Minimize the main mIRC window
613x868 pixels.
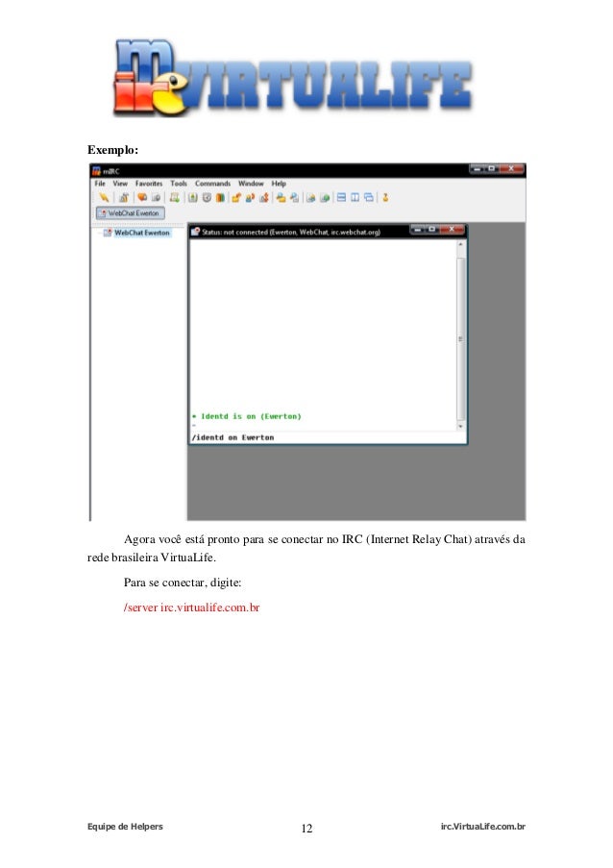[x=477, y=168]
